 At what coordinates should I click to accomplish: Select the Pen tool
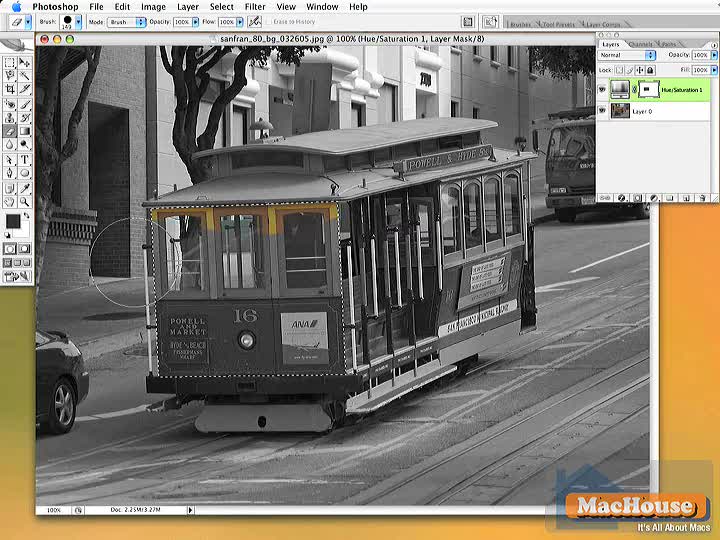coord(10,173)
